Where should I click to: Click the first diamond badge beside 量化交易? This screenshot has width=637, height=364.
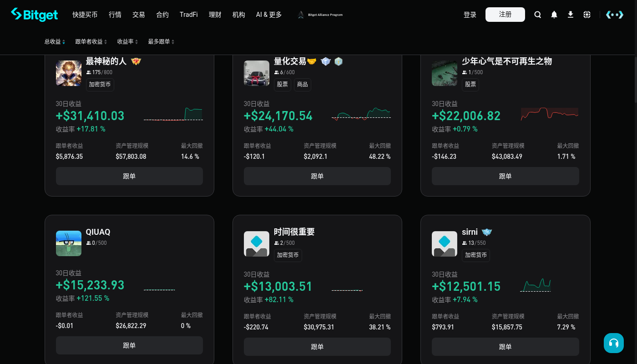(325, 61)
